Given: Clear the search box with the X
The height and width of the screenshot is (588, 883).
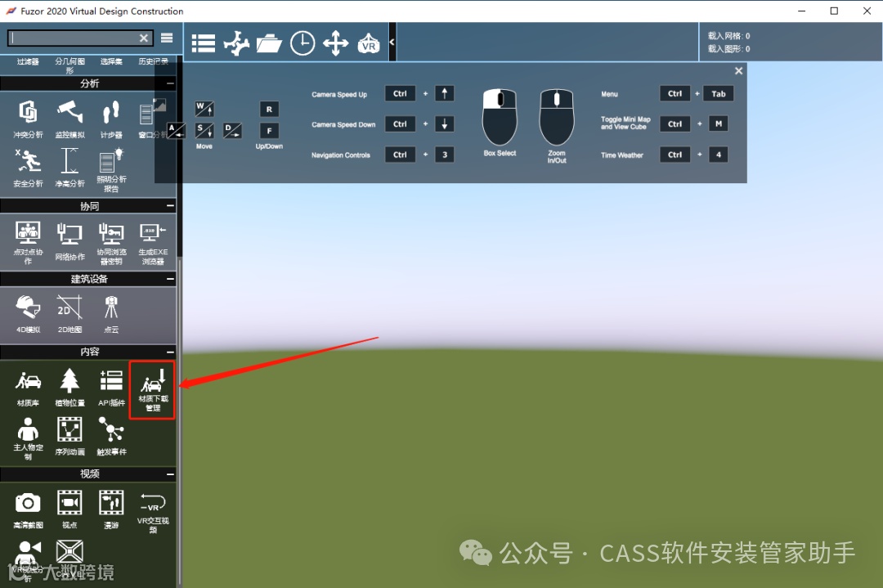Looking at the screenshot, I should tap(144, 38).
